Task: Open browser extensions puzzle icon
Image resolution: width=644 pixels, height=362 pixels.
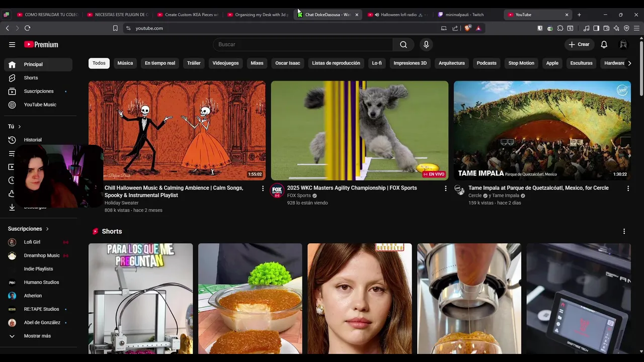Action: 560,28
